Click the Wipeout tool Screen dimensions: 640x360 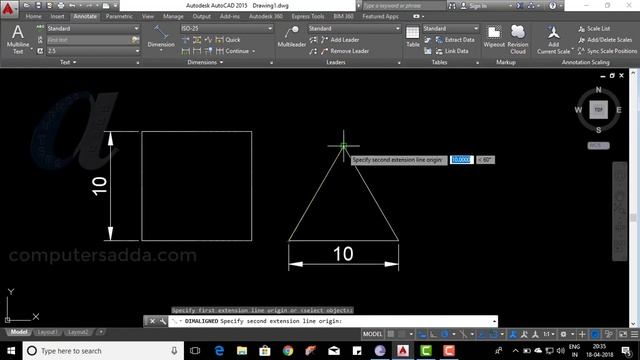(x=494, y=37)
